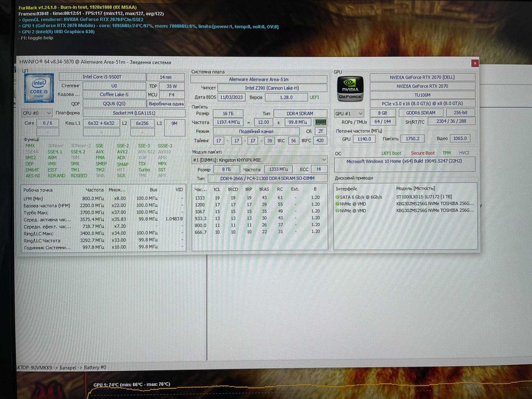
Task: Click the SH/RT/TC 2304 / 36 / 288 value
Action: point(451,121)
